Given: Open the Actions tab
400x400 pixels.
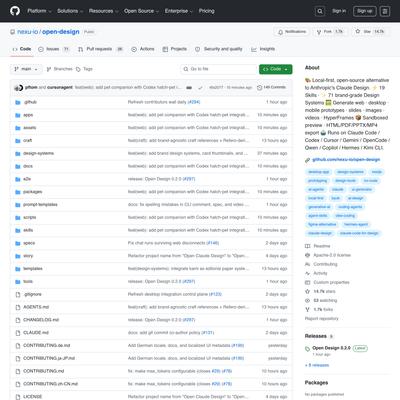Looking at the screenshot, I should pos(143,49).
